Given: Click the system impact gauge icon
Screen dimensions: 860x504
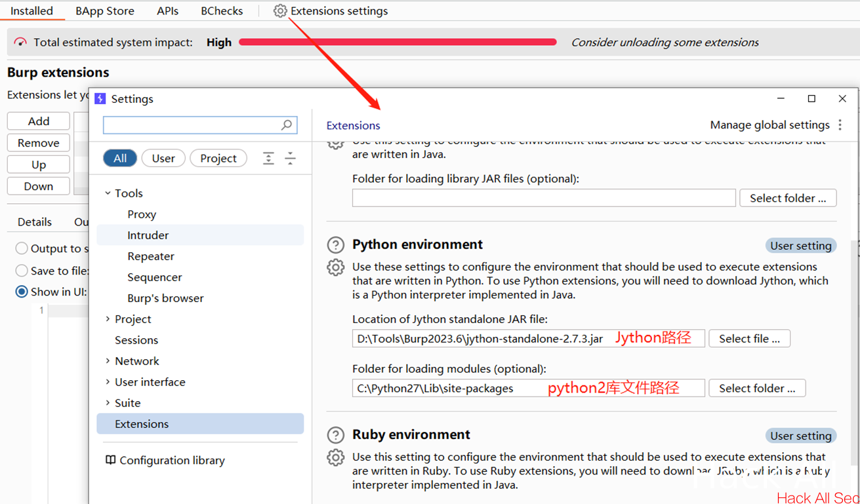Looking at the screenshot, I should (20, 42).
